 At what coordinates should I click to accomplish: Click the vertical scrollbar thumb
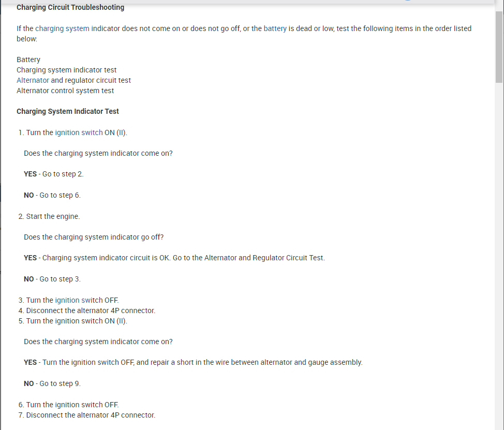[x=499, y=47]
